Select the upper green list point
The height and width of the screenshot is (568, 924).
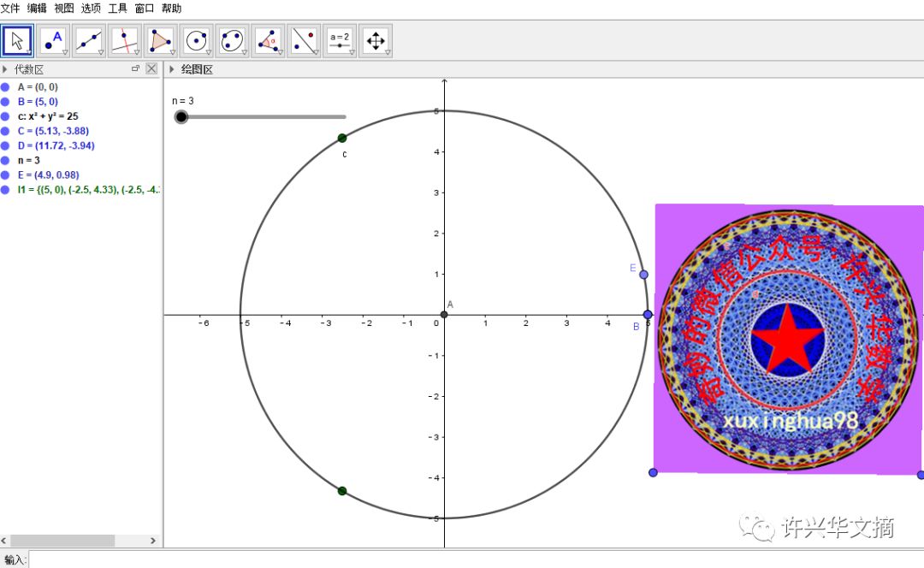(342, 138)
